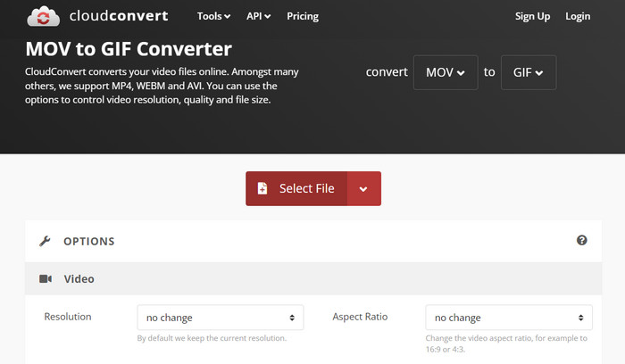Click the MOV to GIF Converter heading
Screen dimensions: 625x364
(x=129, y=49)
